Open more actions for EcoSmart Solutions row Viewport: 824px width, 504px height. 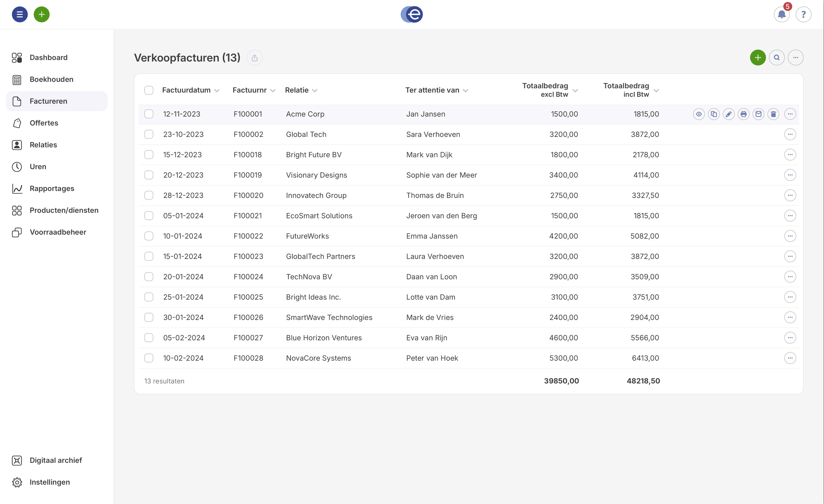click(x=790, y=216)
